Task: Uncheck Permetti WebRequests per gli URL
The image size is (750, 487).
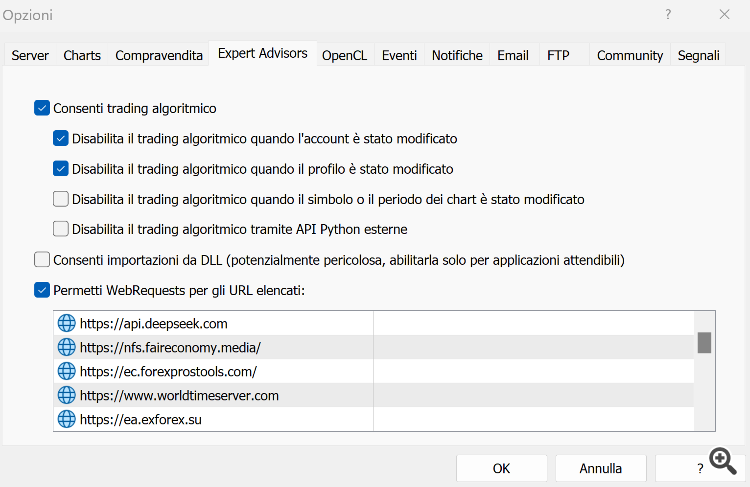Action: click(x=42, y=290)
